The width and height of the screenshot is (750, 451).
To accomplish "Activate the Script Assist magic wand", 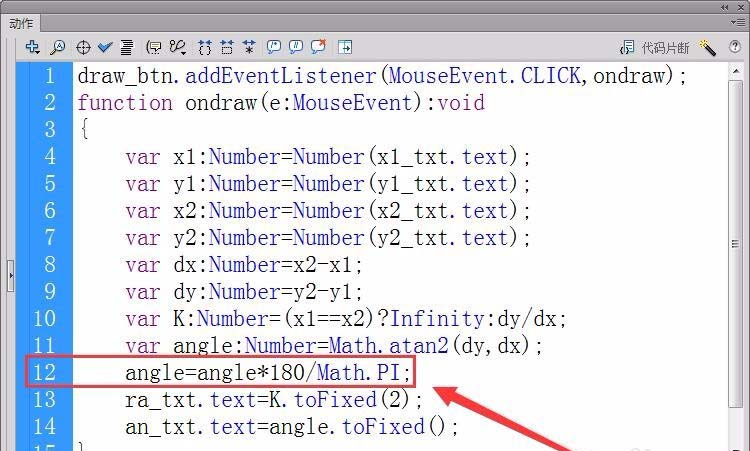I will [x=707, y=47].
